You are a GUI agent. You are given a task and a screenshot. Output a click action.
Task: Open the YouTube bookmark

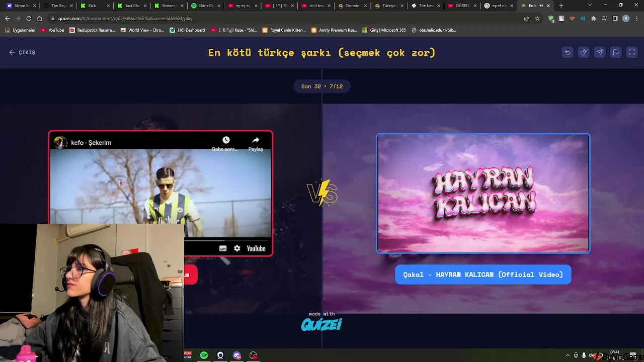pyautogui.click(x=53, y=30)
